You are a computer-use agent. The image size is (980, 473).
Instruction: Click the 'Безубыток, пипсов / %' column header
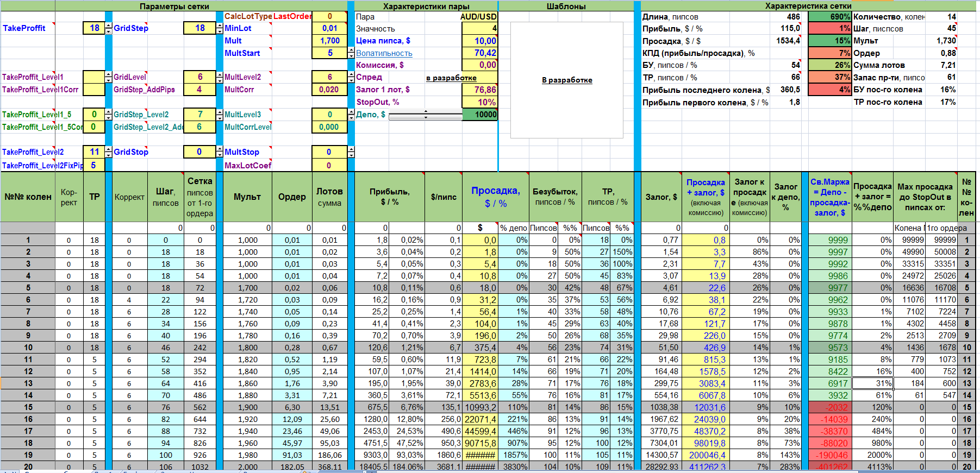(x=555, y=197)
